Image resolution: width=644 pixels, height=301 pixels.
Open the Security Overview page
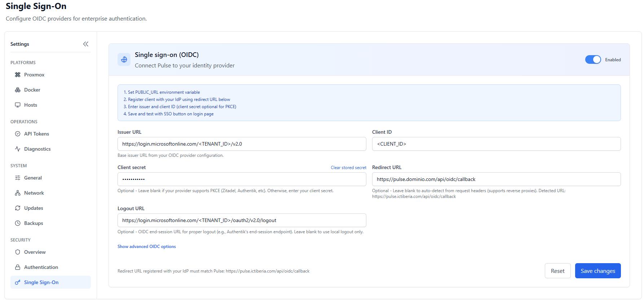coord(35,252)
